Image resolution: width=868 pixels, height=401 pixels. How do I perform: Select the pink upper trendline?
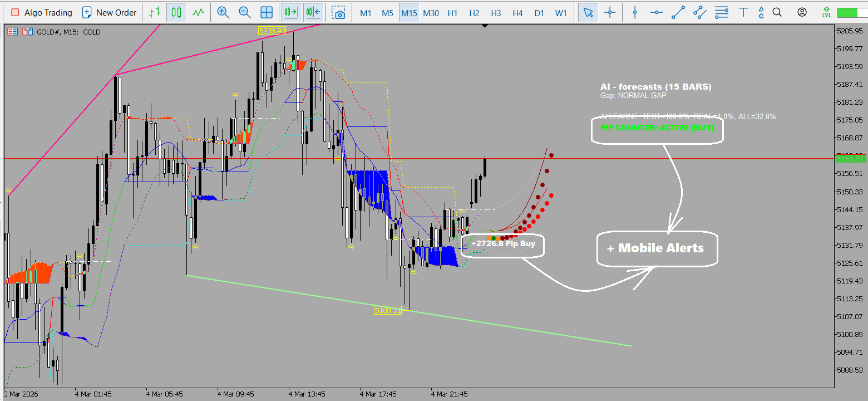point(217,50)
